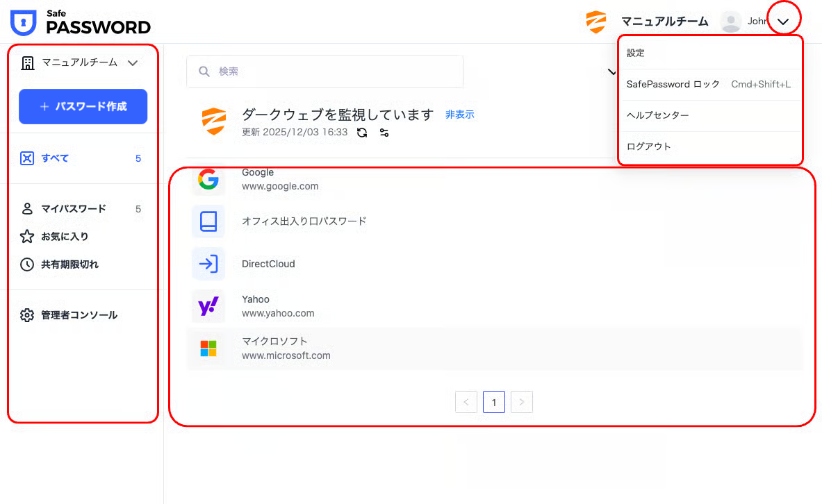Click the 検索 search field
Screen dimensions: 822x504
point(325,72)
